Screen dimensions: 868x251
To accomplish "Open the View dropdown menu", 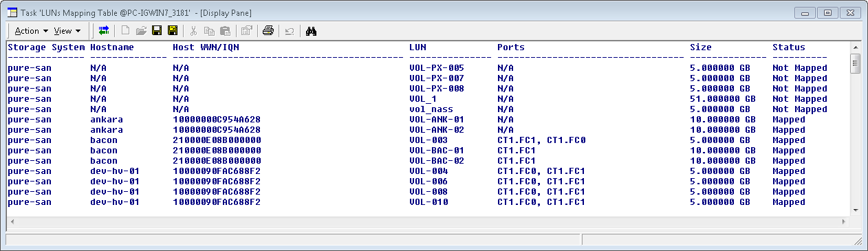I will tap(67, 30).
